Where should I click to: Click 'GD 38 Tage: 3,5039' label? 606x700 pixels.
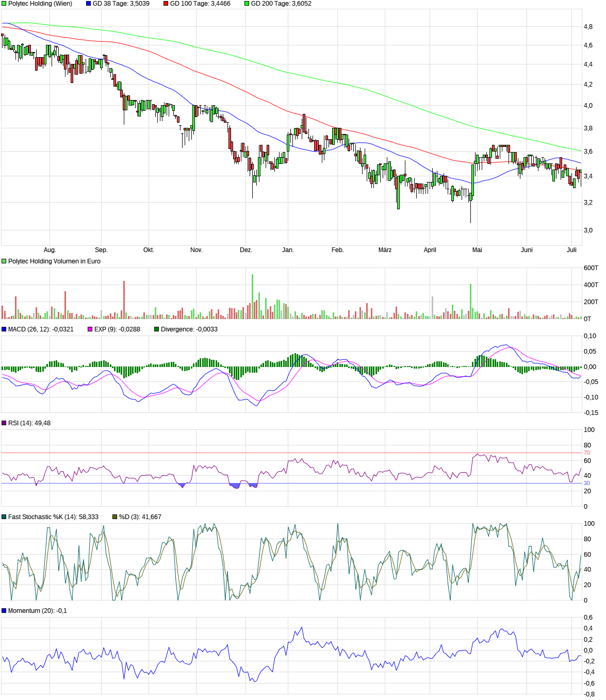pos(121,4)
